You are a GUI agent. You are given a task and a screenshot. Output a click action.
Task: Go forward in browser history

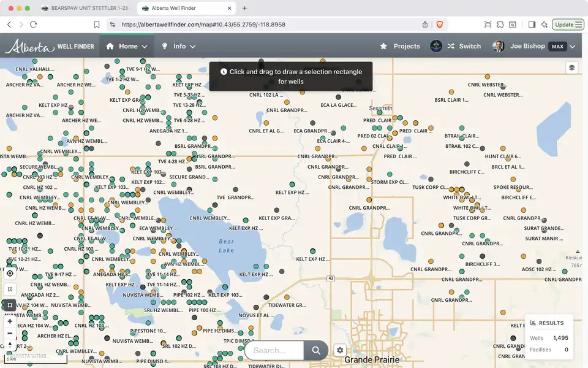[21, 25]
